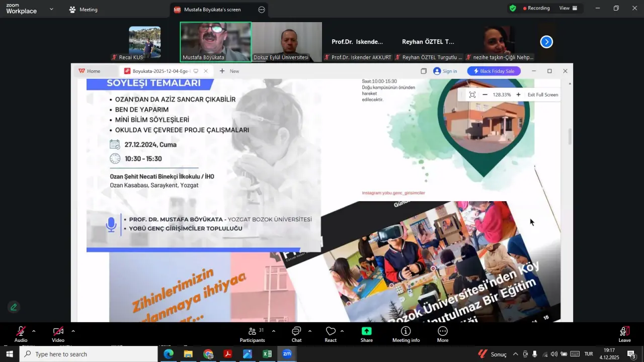Click Exit Full Screen in shared window
Screen dimensions: 644x362
pos(542,95)
